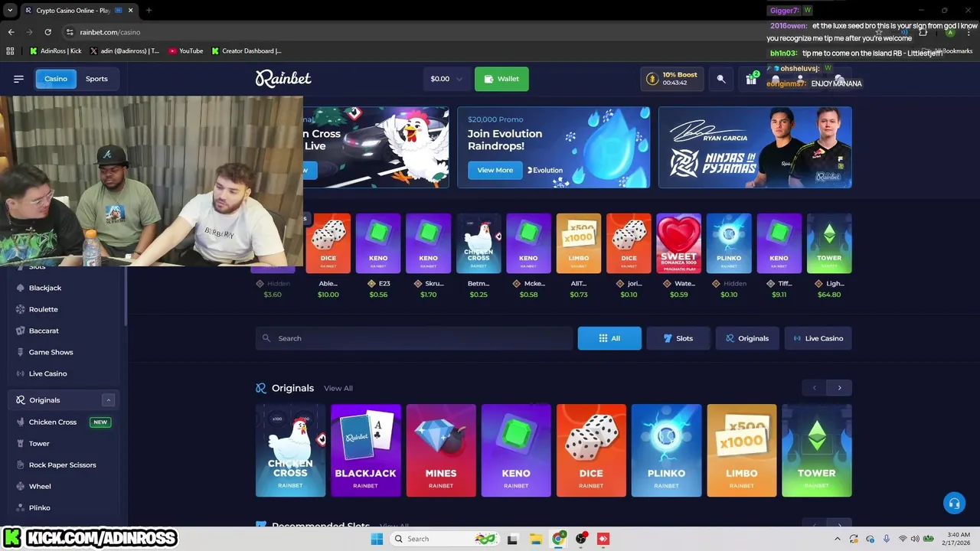Open the tab search dropdown arrow
The width and height of the screenshot is (980, 551).
pyautogui.click(x=10, y=11)
